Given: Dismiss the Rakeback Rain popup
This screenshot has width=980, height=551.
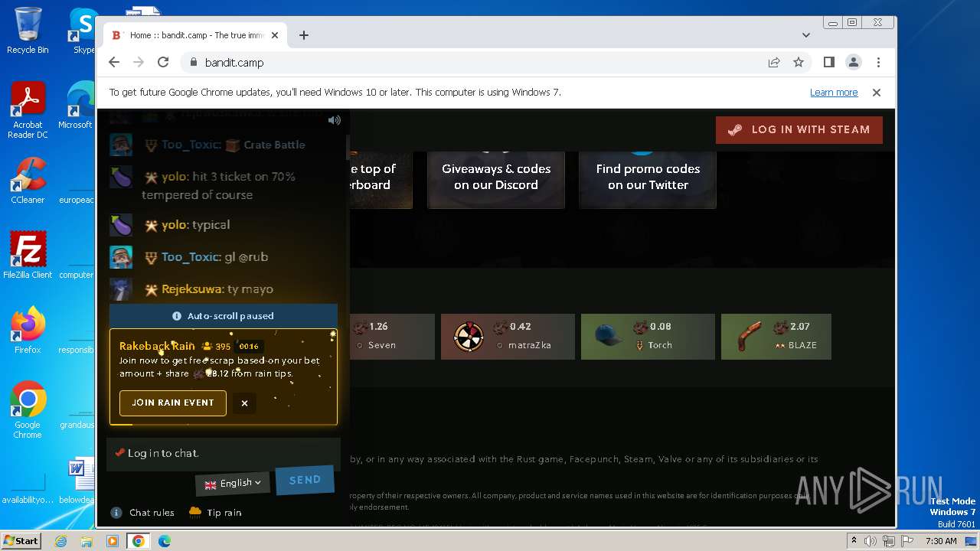Looking at the screenshot, I should click(x=244, y=403).
